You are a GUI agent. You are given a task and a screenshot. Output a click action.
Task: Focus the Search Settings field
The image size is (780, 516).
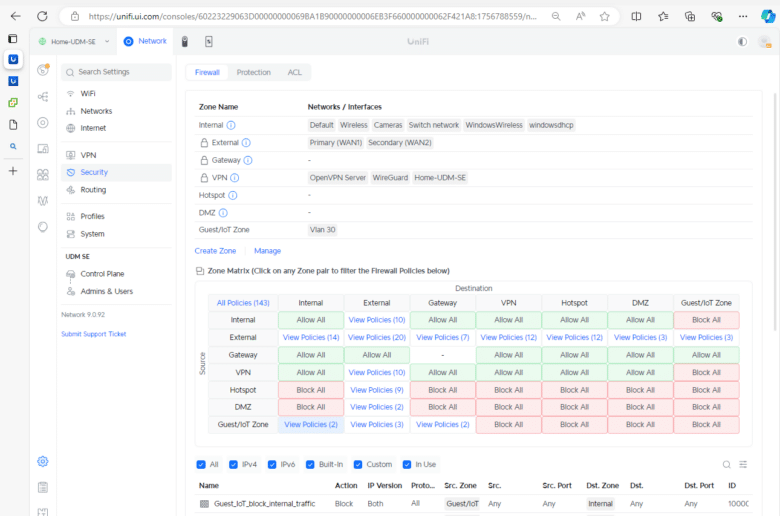[x=116, y=72]
